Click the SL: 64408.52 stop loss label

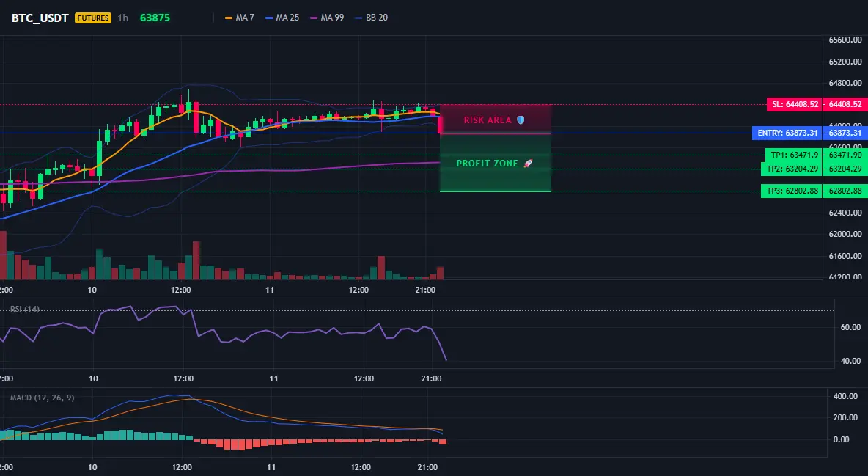[x=794, y=104]
